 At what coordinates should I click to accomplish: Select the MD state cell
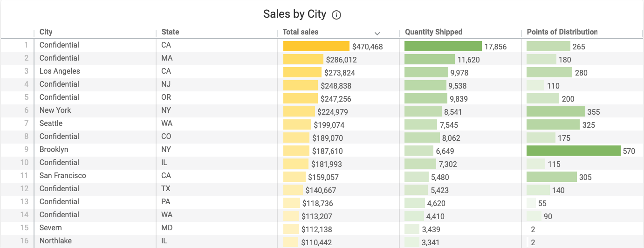(167, 228)
